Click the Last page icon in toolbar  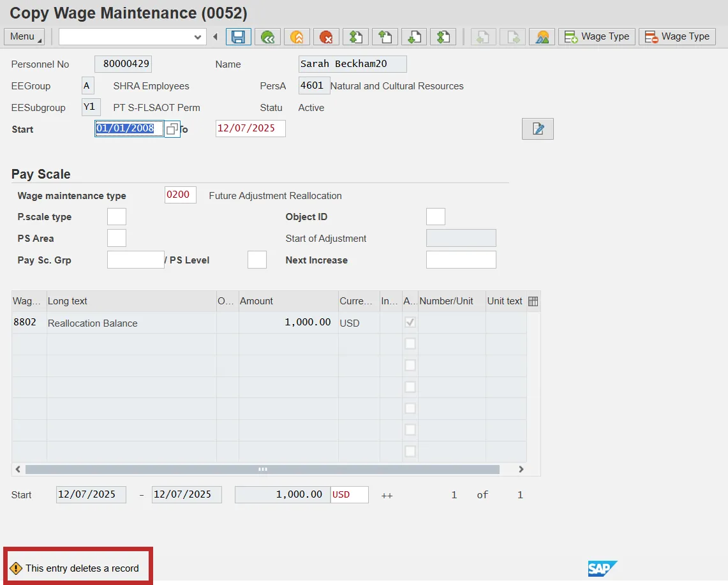(x=443, y=37)
